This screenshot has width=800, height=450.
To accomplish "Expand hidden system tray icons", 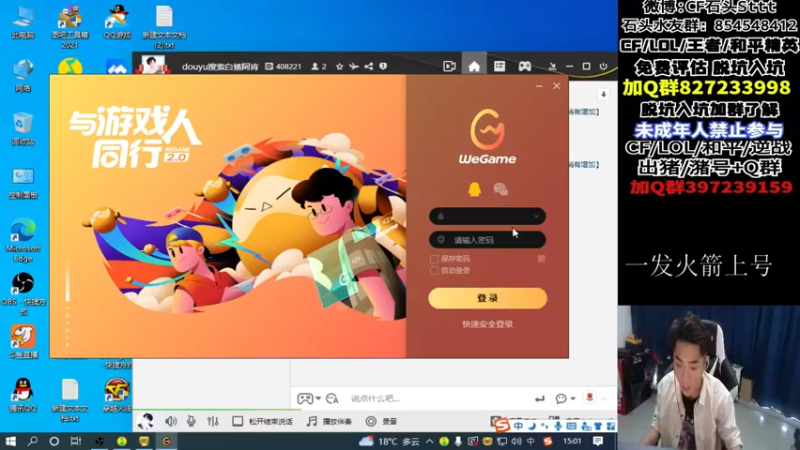I will (430, 441).
